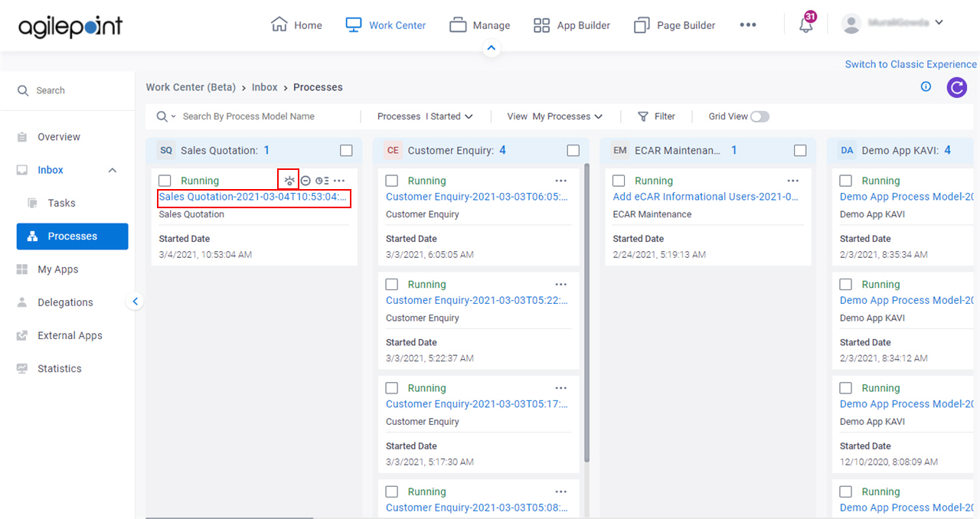Viewport: 980px width, 519px height.
Task: Click the user profile avatar icon
Action: coord(851,24)
